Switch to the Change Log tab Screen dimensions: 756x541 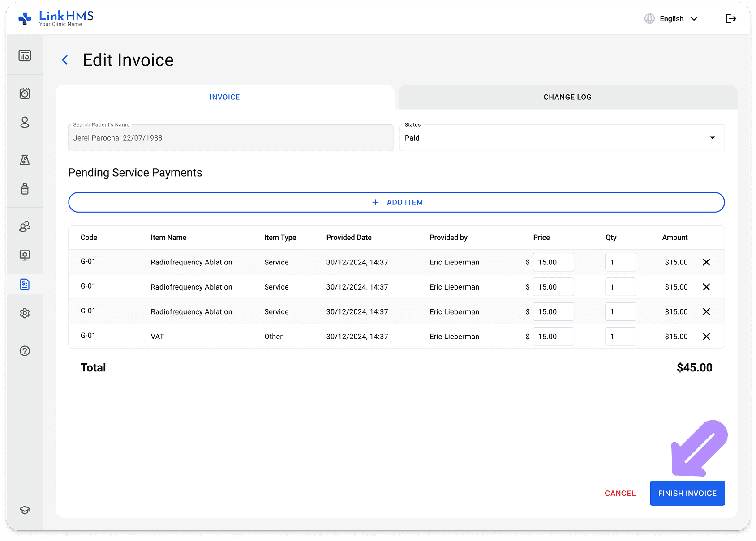(x=567, y=97)
